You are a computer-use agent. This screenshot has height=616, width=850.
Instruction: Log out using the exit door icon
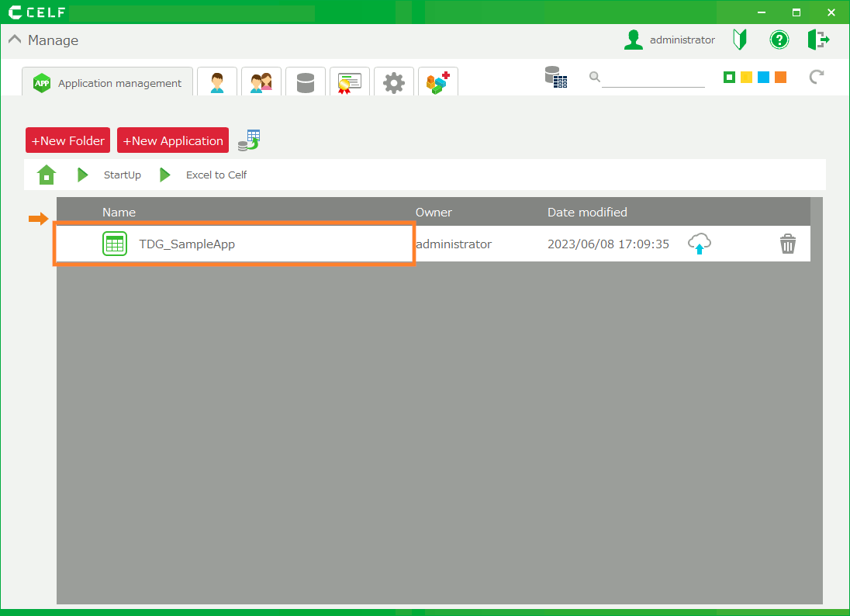[x=818, y=40]
